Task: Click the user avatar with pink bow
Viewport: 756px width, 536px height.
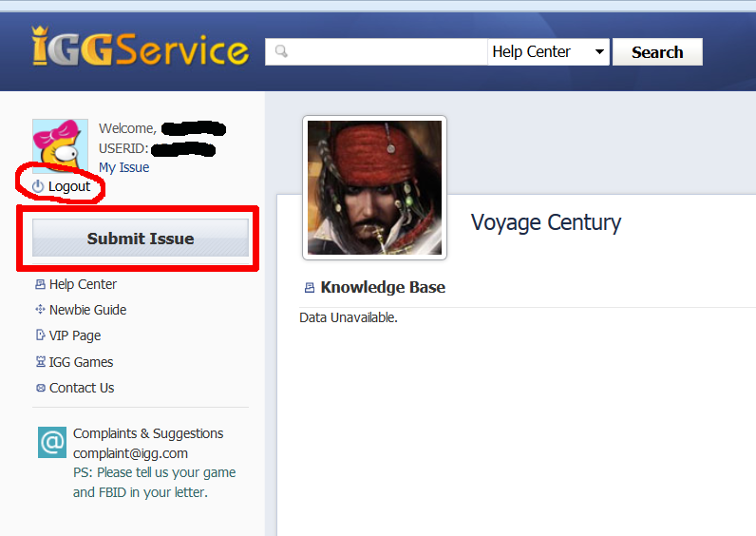Action: tap(60, 144)
